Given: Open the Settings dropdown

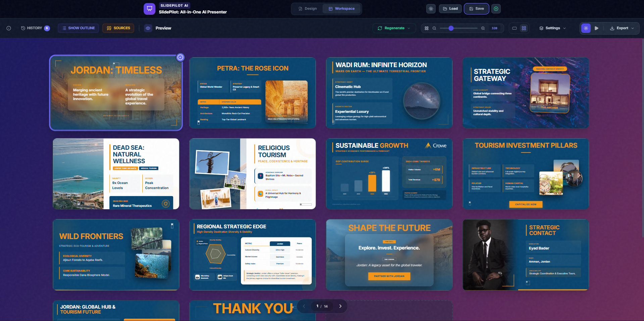Looking at the screenshot, I should tap(553, 28).
